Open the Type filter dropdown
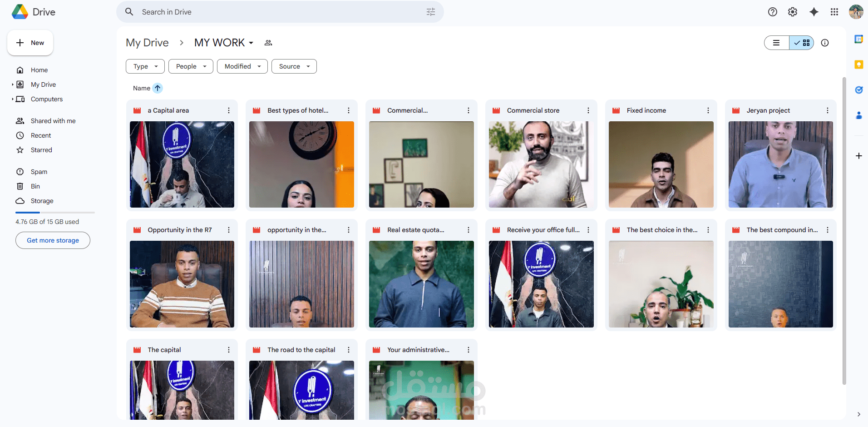Viewport: 868px width, 427px height. (x=145, y=66)
